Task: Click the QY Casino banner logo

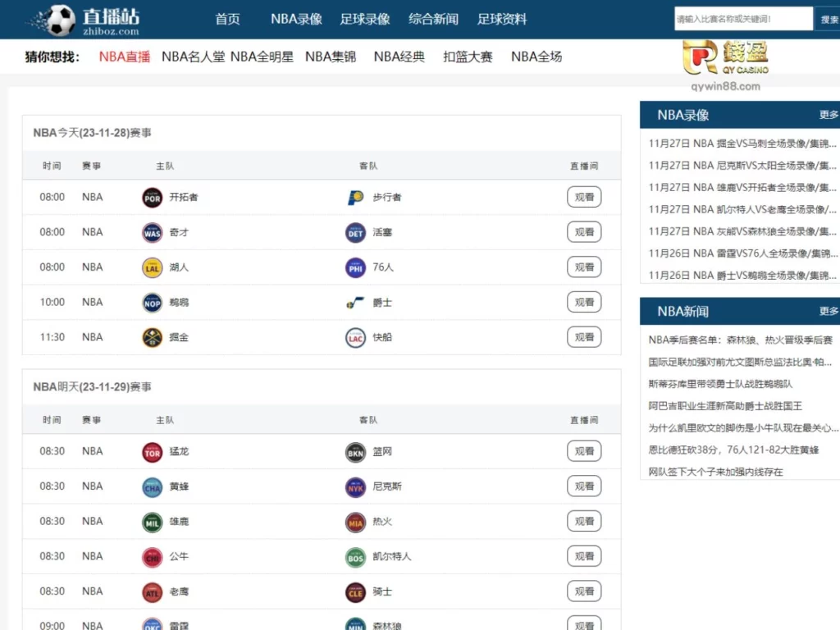Action: click(x=726, y=59)
